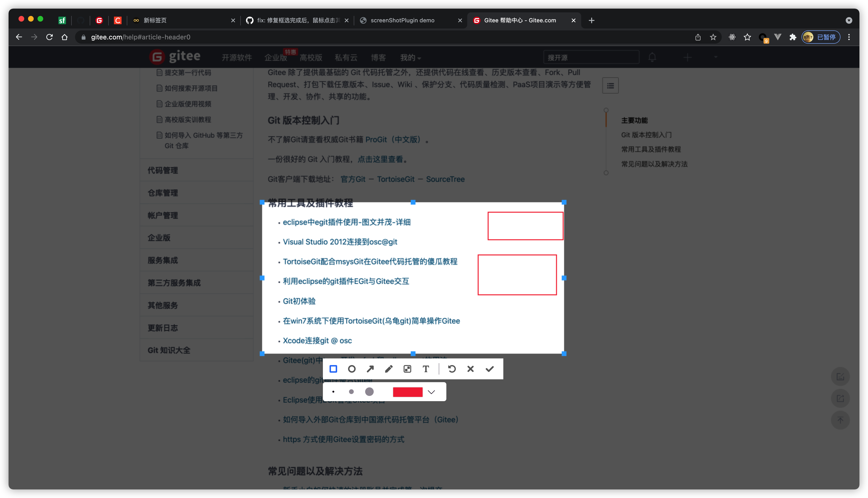Viewport: 868px width, 498px height.
Task: Open the notifications bell
Action: (x=652, y=57)
